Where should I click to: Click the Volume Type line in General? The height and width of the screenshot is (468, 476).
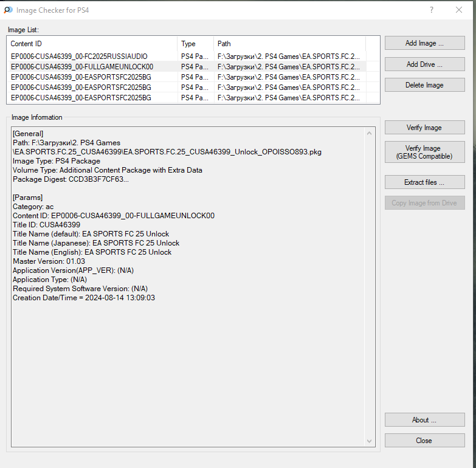pos(108,170)
